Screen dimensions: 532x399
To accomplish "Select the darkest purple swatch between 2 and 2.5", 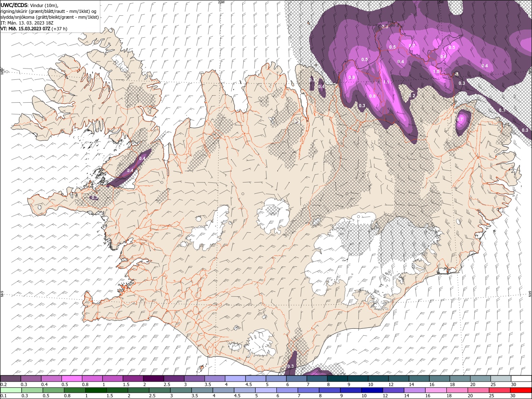I will 153,378.
